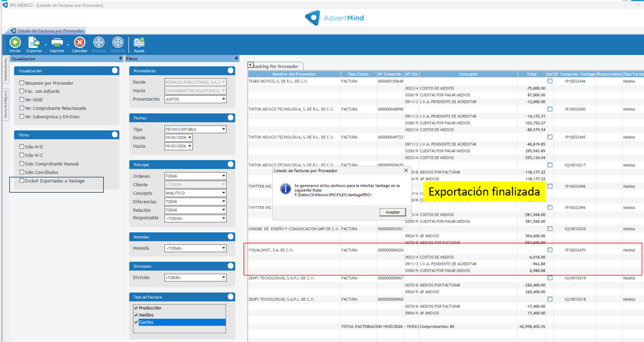Collapse the Visualización group round button

[x=115, y=71]
